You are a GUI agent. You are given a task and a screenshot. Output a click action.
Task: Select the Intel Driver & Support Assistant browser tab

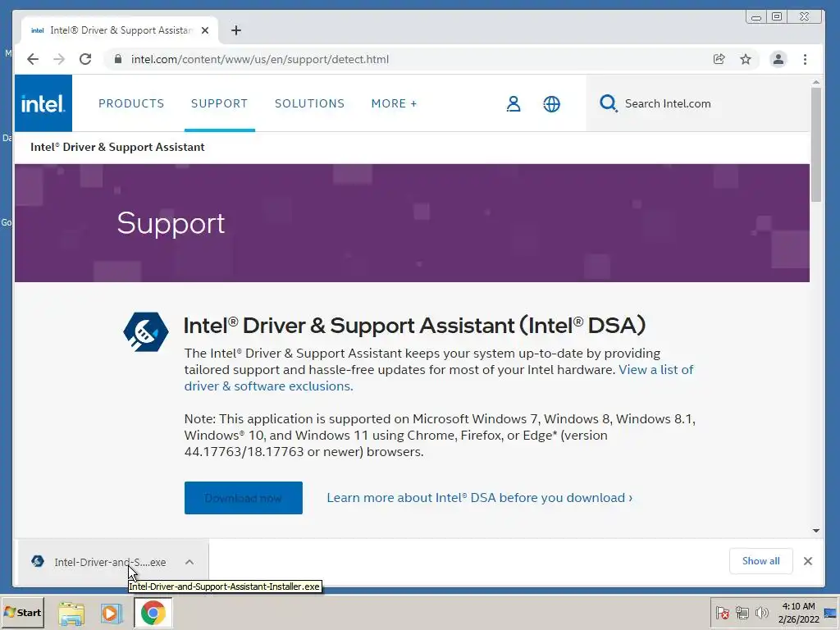click(x=118, y=30)
